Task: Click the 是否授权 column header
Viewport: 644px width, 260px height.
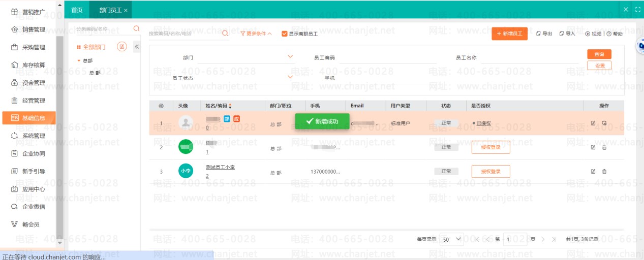Action: (x=480, y=106)
